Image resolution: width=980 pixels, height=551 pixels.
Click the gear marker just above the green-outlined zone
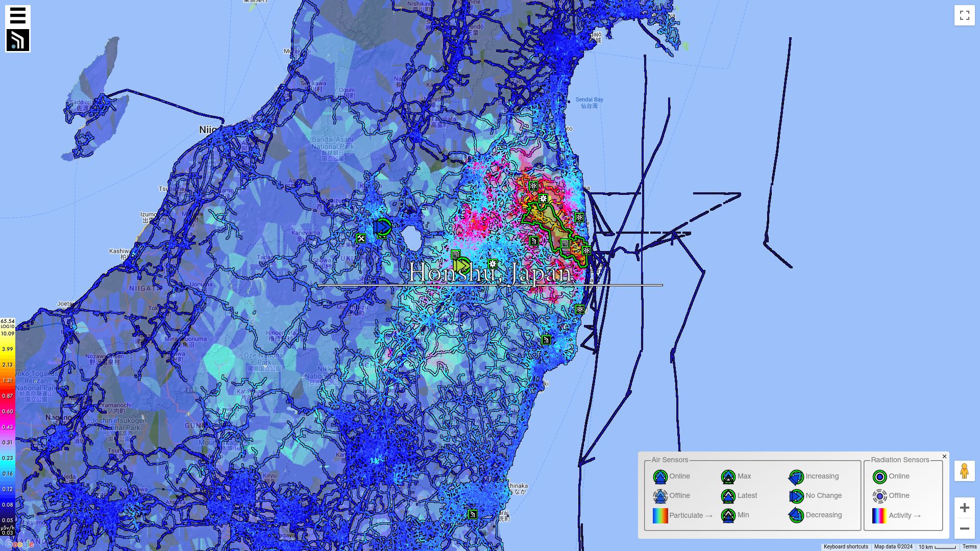(543, 198)
